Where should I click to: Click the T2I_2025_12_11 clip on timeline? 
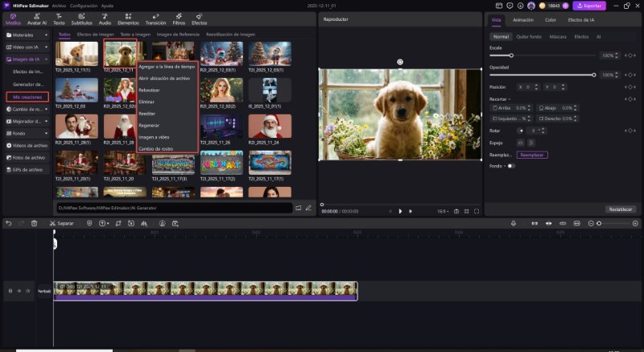click(x=205, y=291)
